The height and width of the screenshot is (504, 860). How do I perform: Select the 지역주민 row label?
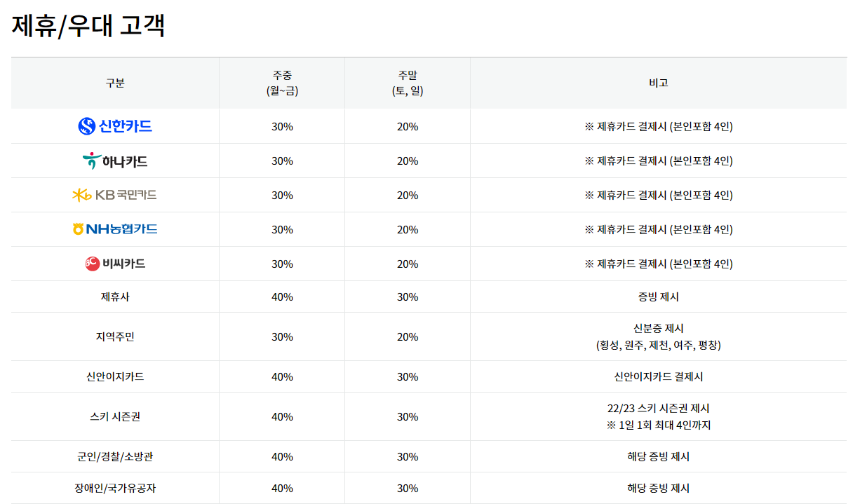tap(115, 336)
